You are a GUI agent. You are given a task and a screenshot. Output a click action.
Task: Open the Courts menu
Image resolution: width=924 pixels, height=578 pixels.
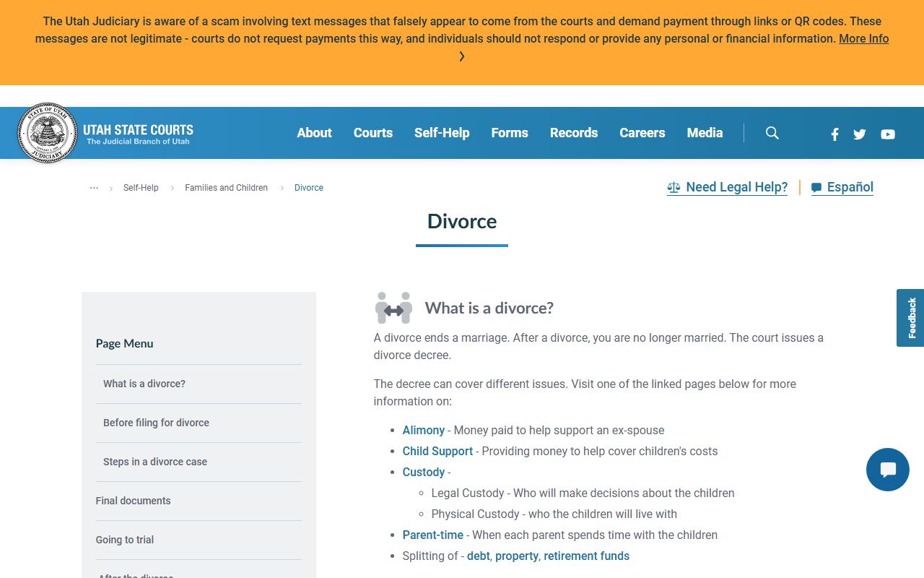pyautogui.click(x=373, y=133)
